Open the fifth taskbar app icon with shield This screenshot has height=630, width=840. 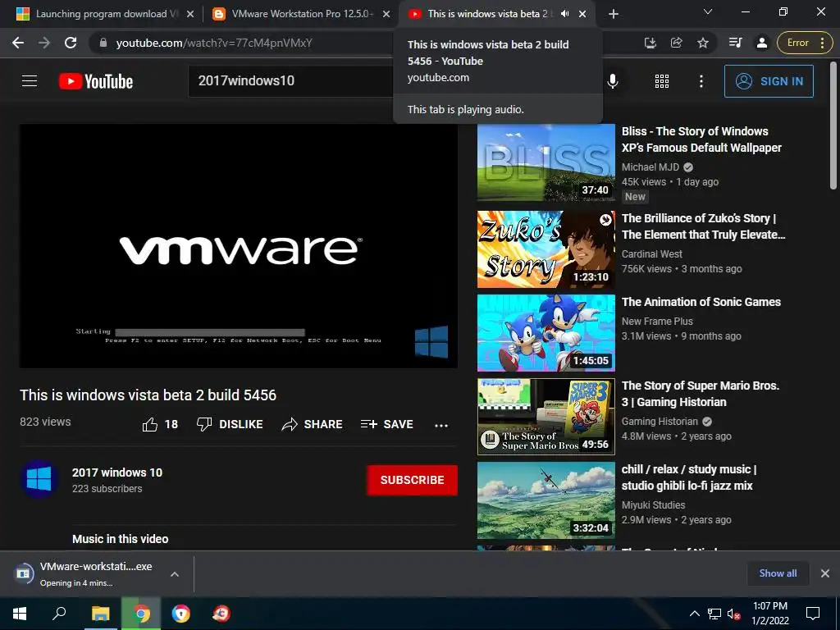[x=181, y=614]
